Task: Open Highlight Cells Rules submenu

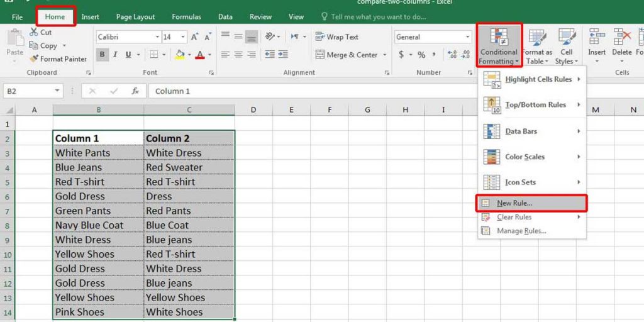Action: click(x=532, y=79)
